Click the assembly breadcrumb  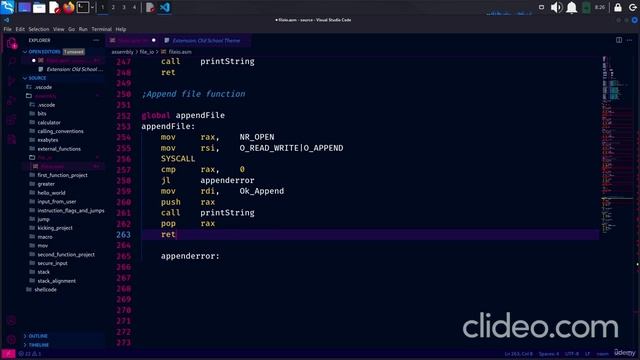122,52
